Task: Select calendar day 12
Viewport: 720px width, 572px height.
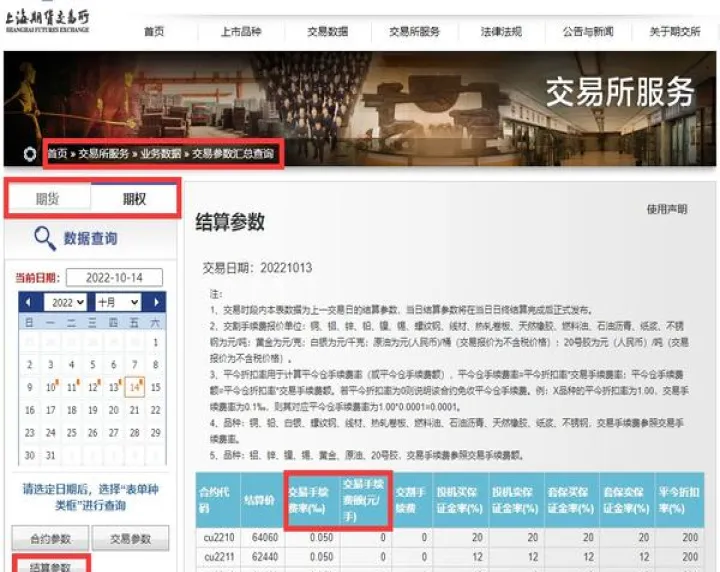Action: tap(93, 387)
